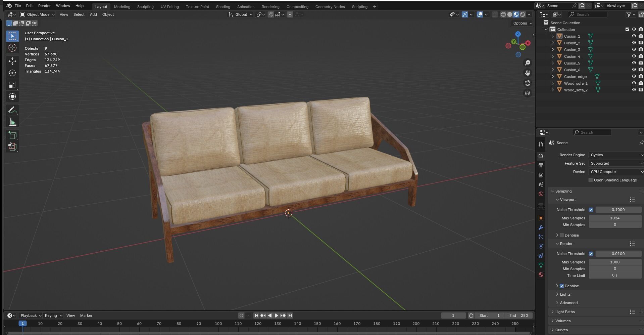Open Global transform orientation dropdown

pyautogui.click(x=240, y=14)
